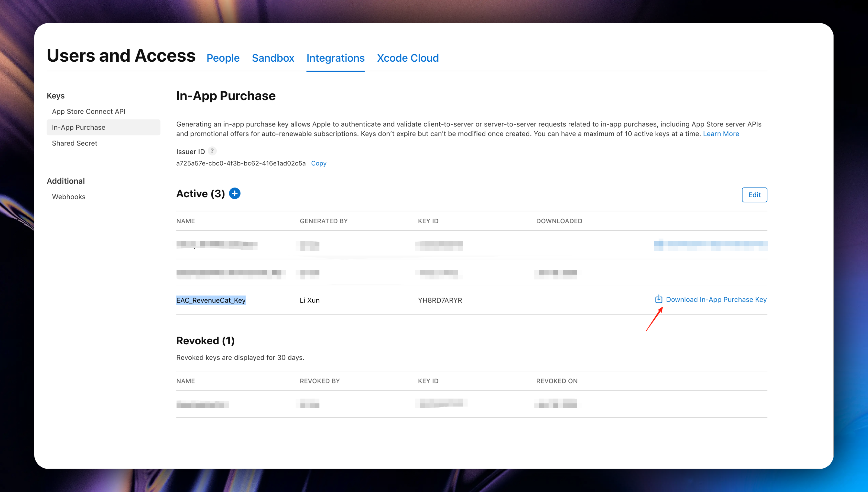The width and height of the screenshot is (868, 492).
Task: Click the key ID YH8RD7ARYR
Action: [x=440, y=300]
